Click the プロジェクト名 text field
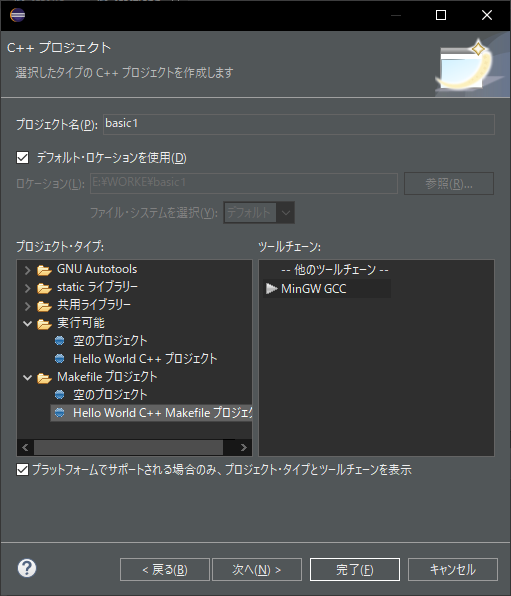 coord(299,124)
